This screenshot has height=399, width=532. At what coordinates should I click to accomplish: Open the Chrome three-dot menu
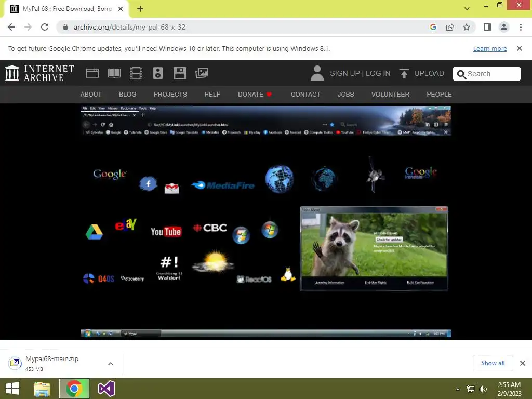(x=521, y=27)
